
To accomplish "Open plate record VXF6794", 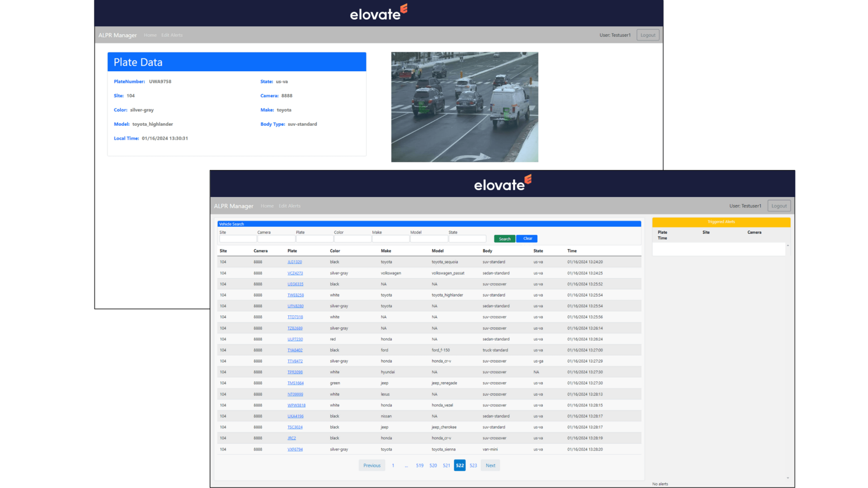I will tap(295, 449).
